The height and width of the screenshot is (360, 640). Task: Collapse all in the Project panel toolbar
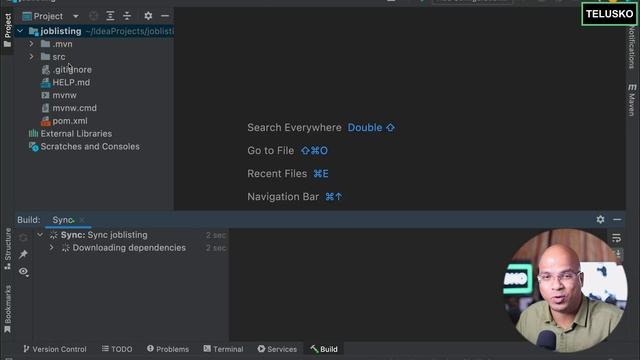pos(127,16)
